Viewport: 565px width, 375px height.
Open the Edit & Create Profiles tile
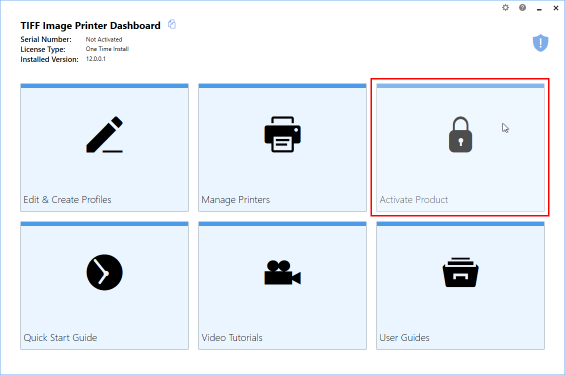coord(104,148)
